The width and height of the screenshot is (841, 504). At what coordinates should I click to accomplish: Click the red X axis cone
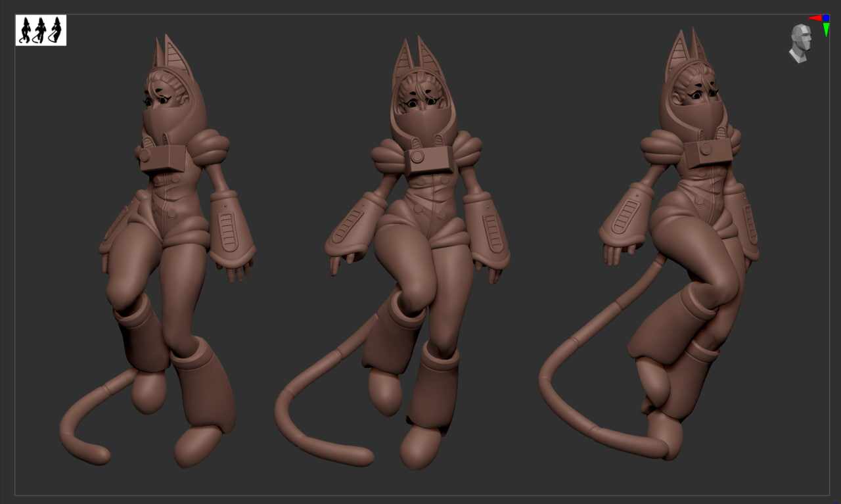tap(815, 18)
